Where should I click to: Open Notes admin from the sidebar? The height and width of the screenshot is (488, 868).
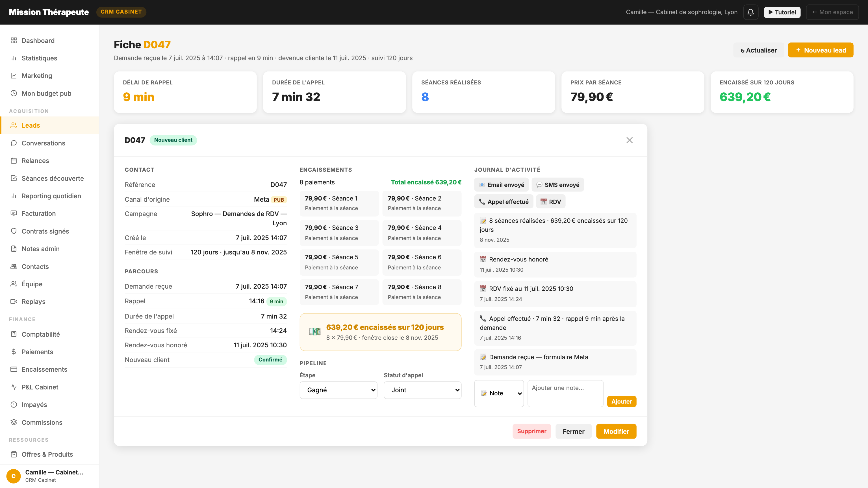tap(49, 249)
